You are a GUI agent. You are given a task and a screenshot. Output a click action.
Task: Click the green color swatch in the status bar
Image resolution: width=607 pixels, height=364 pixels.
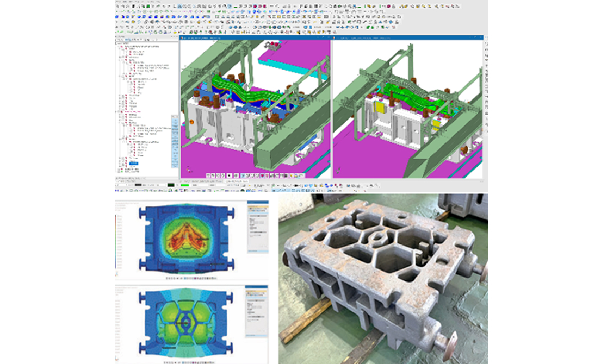coord(184,185)
